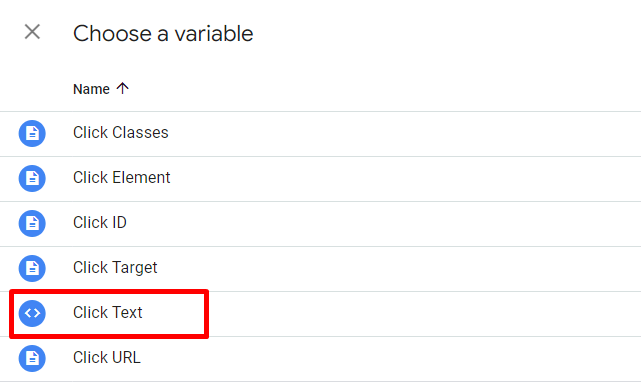Click the document icon beside Click URL
The image size is (641, 382).
coord(32,358)
